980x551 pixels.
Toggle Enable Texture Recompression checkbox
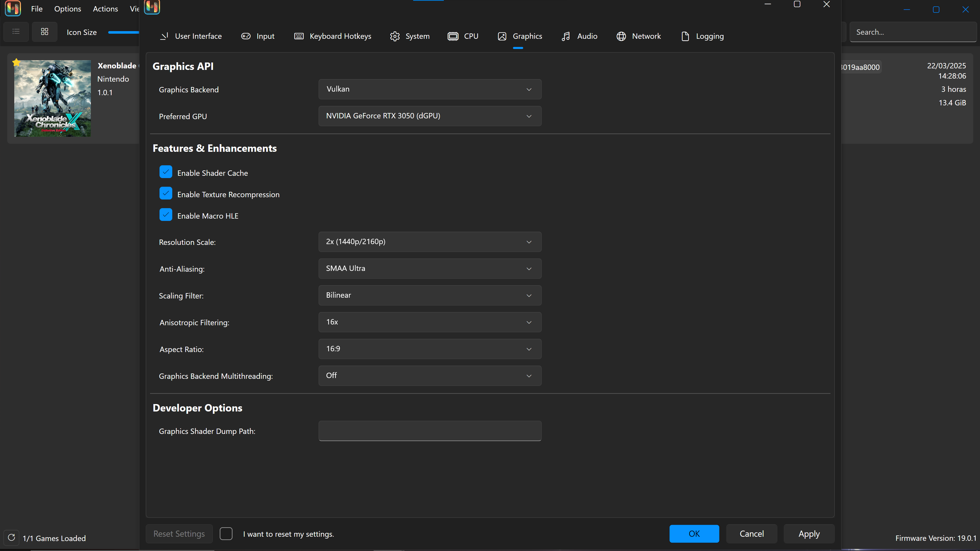pyautogui.click(x=166, y=193)
